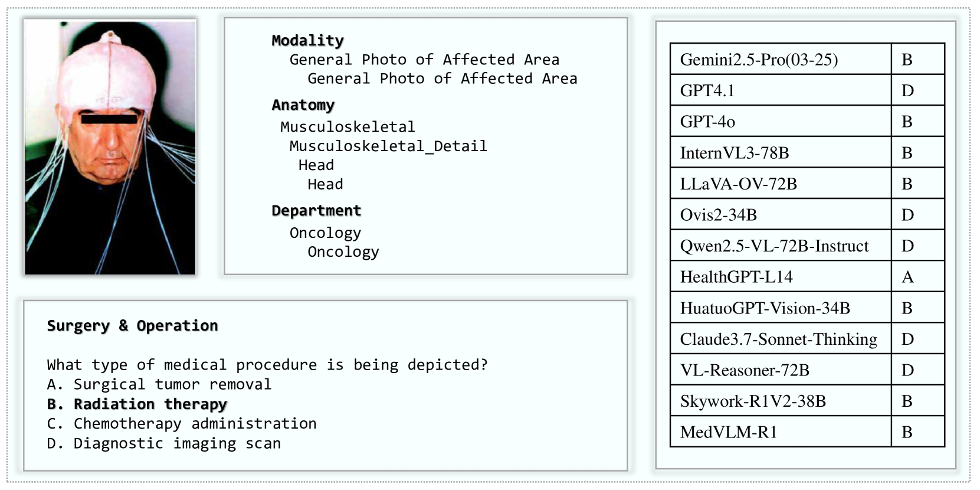Select answer B, Radiation therapy
Viewport: 980px width, 490px height.
click(x=137, y=404)
